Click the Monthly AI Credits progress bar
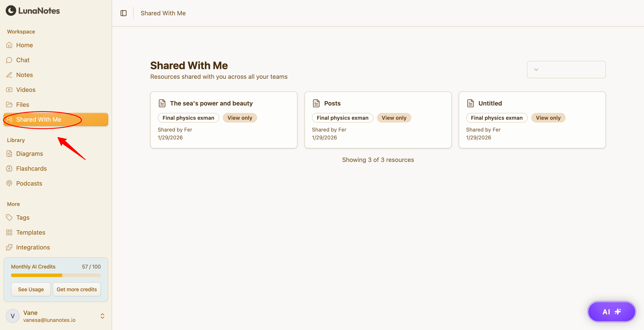This screenshot has height=330, width=644. [x=56, y=275]
